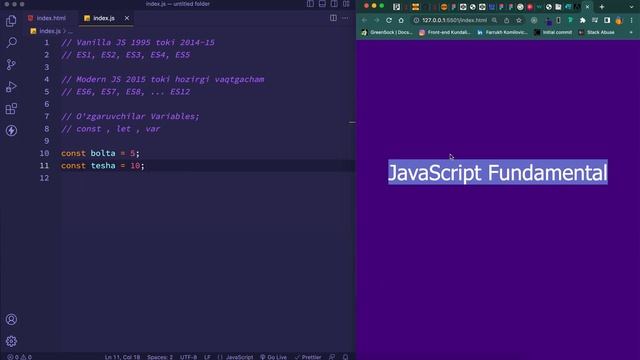Viewport: 640px width, 360px height.
Task: Bookmark this page with the star
Action: tap(519, 20)
